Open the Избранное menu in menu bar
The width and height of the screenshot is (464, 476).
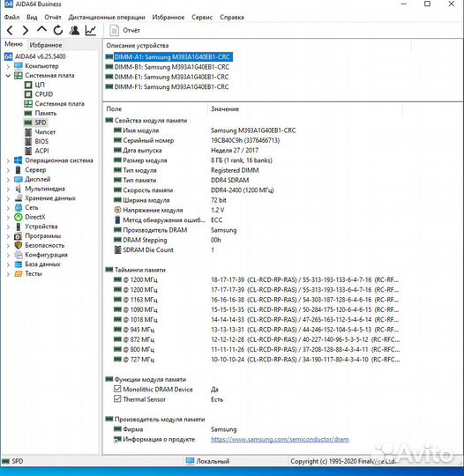pos(168,18)
